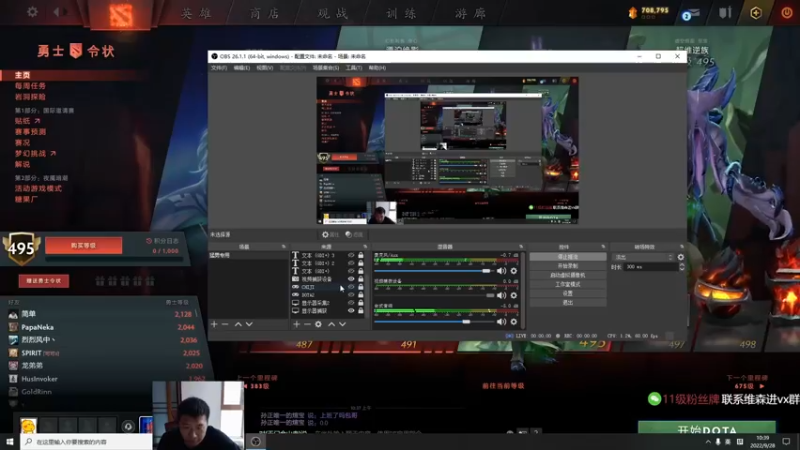800x450 pixels.
Task: Toggle visibility of last display capture source
Action: click(351, 311)
